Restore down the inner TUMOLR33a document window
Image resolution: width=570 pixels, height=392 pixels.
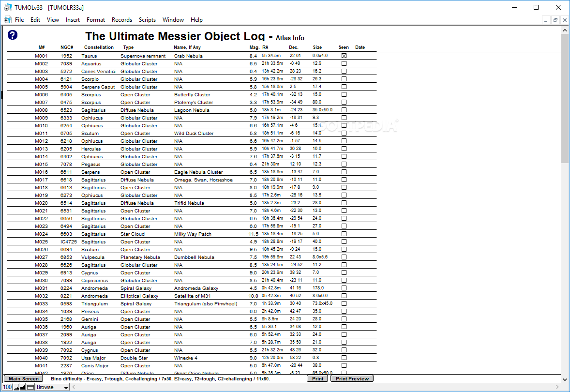(555, 20)
